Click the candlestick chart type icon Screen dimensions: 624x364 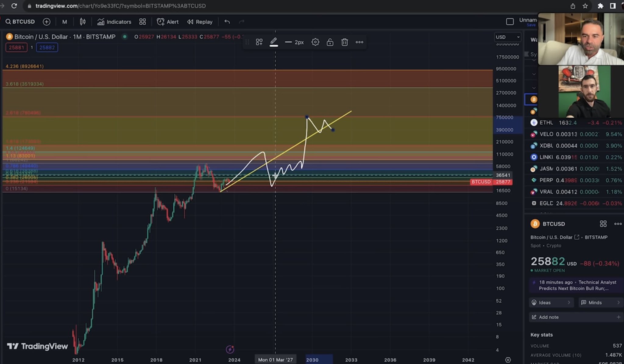pyautogui.click(x=83, y=22)
